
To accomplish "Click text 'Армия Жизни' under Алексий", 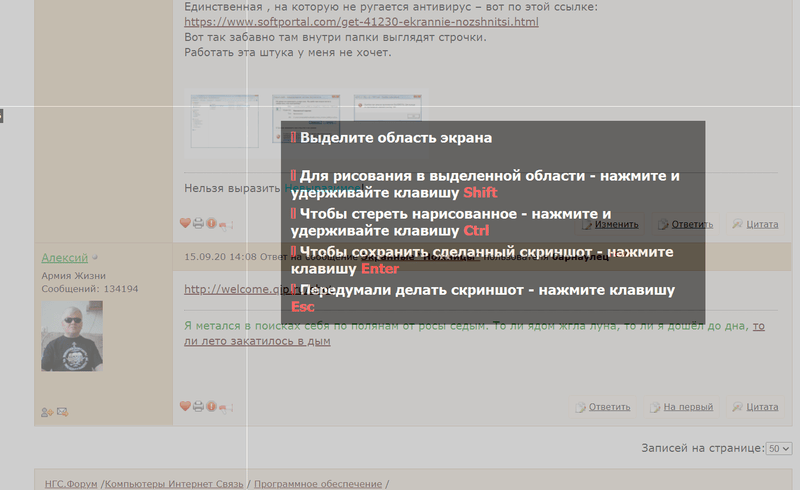I will point(73,276).
